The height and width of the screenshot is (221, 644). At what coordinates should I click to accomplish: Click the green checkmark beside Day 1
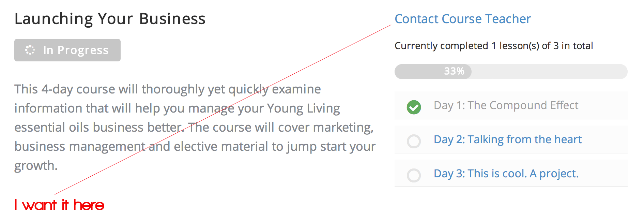[414, 107]
